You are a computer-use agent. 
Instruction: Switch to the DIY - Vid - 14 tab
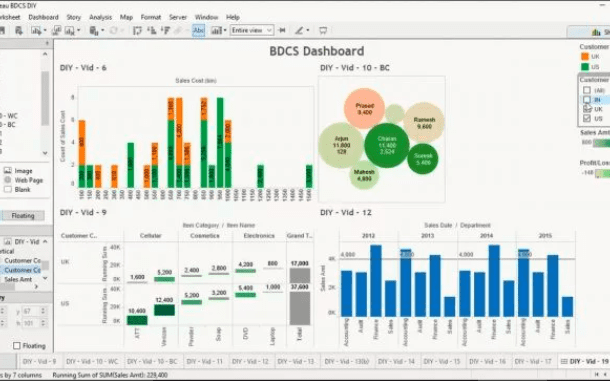[x=396, y=362]
